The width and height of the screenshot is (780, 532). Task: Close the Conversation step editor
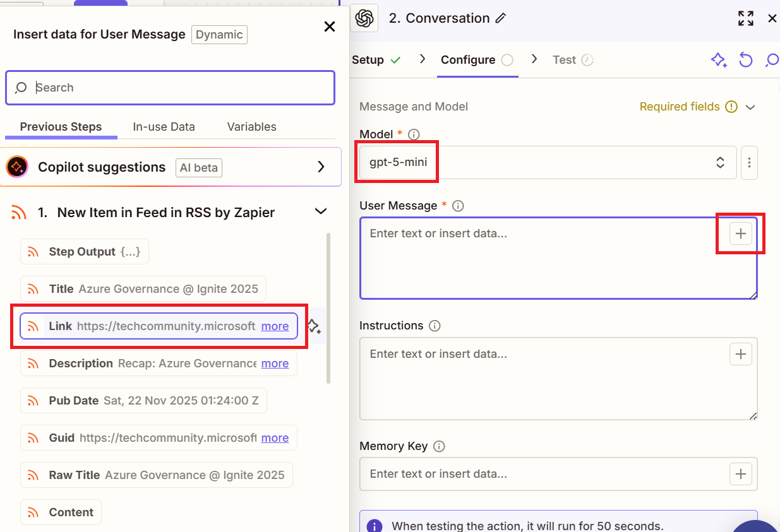[772, 18]
